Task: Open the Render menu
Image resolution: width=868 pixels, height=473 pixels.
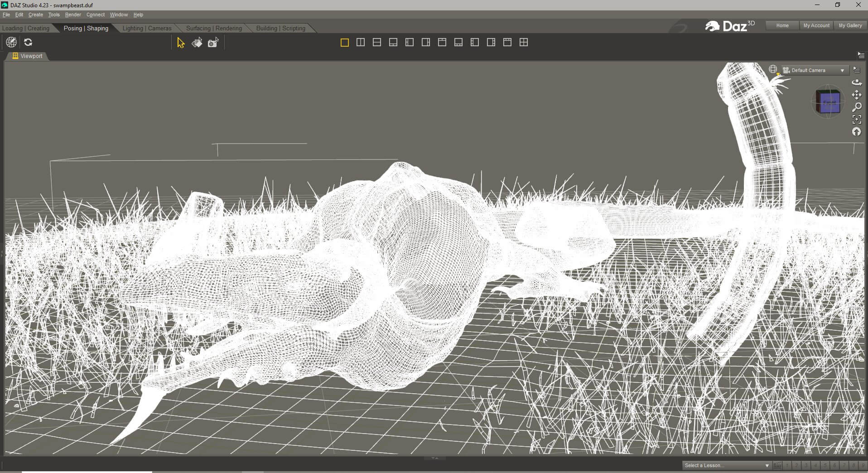Action: pos(73,14)
